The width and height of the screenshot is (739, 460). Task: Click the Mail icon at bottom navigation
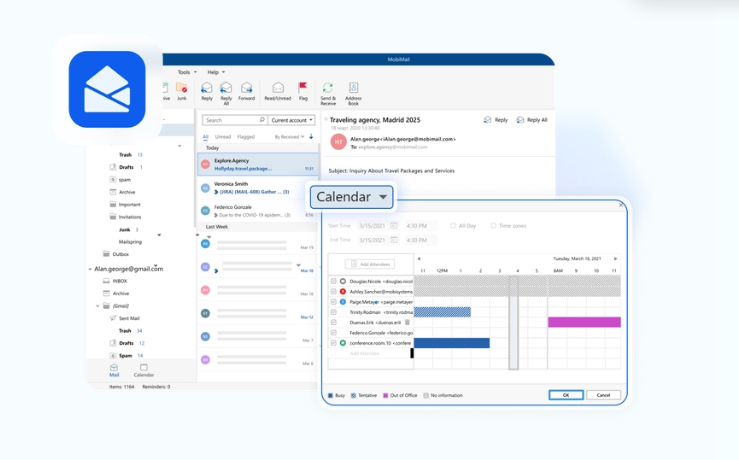point(114,367)
